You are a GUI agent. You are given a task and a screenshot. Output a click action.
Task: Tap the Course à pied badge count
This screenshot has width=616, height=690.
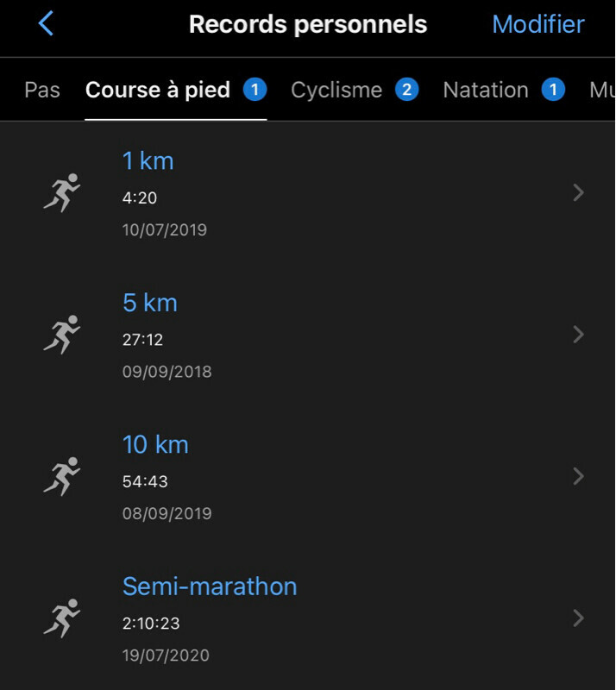pyautogui.click(x=255, y=90)
